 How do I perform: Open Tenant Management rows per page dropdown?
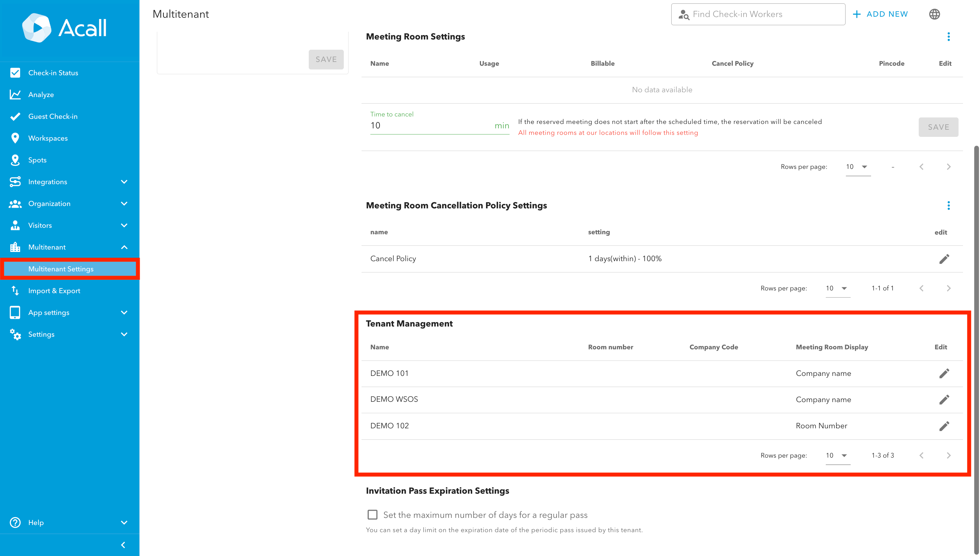tap(837, 455)
